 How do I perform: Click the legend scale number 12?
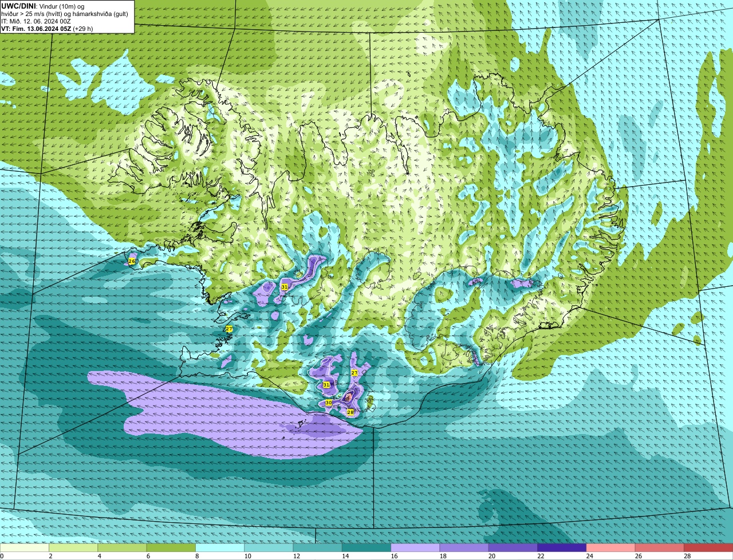click(295, 556)
